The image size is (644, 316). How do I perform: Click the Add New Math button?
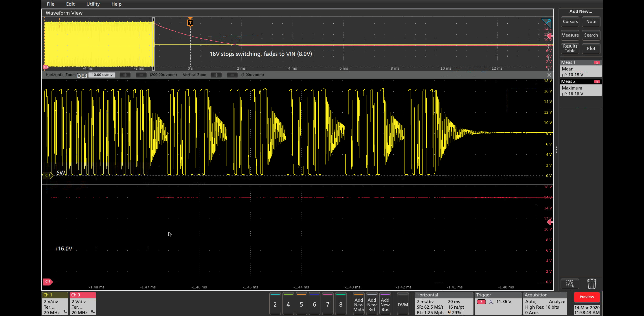coord(359,304)
